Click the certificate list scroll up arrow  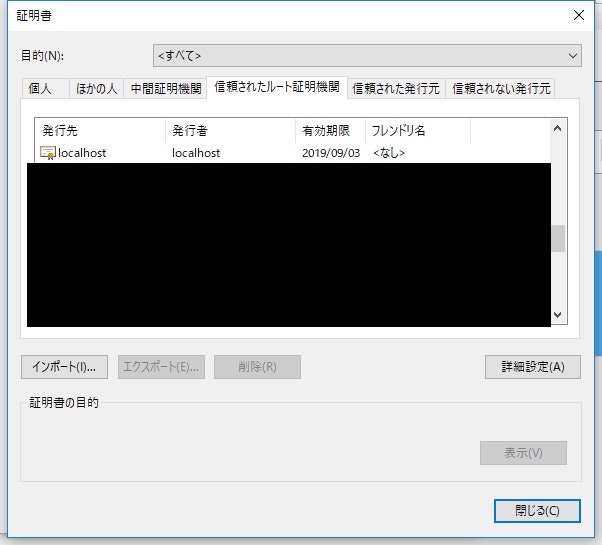pos(558,129)
